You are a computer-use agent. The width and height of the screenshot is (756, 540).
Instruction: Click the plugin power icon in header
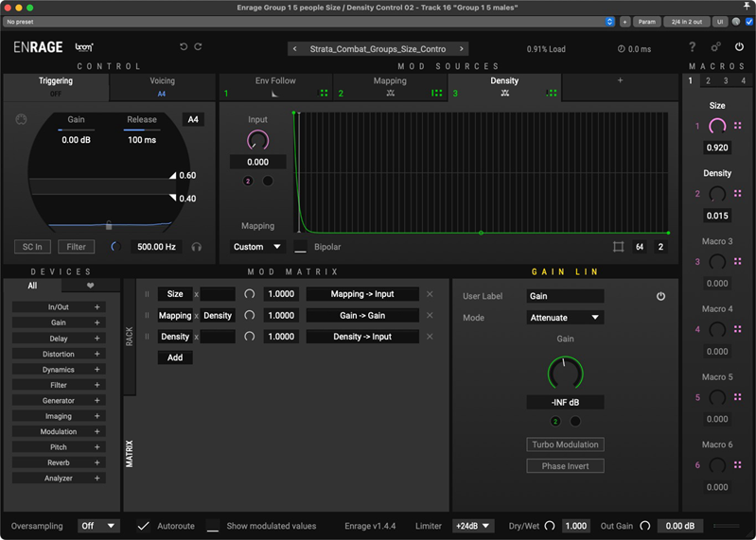[x=739, y=47]
